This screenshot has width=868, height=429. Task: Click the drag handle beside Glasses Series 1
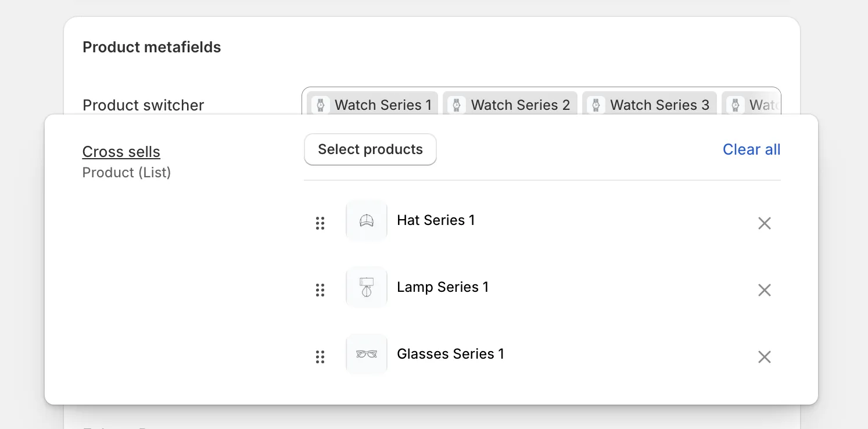coord(320,357)
